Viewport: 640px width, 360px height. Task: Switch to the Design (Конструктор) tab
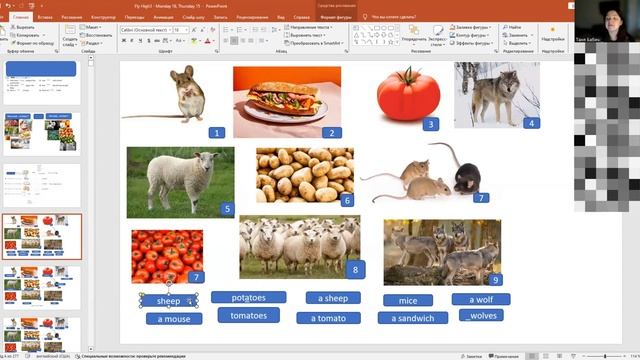coord(103,17)
